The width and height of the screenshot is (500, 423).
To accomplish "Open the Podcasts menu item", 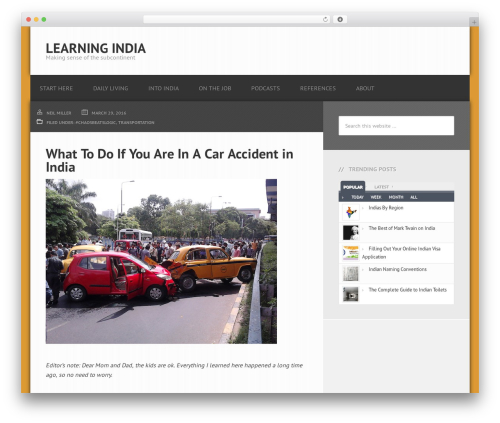I will 265,88.
